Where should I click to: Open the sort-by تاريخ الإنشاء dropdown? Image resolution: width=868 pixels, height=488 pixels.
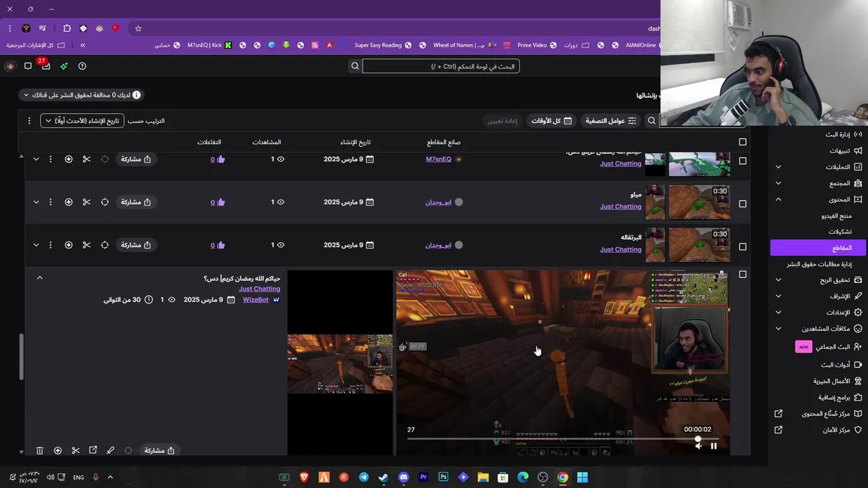pos(82,121)
